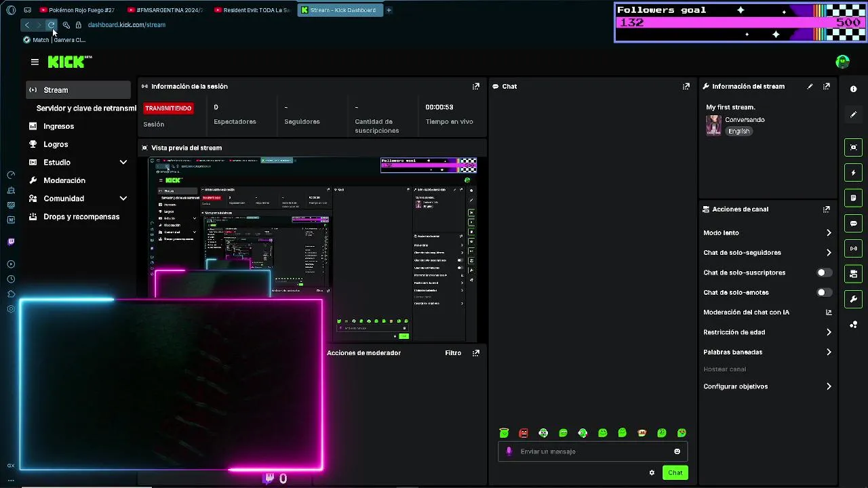Click the pencil icon in right rail
Screen dimensions: 868x488
(x=854, y=115)
